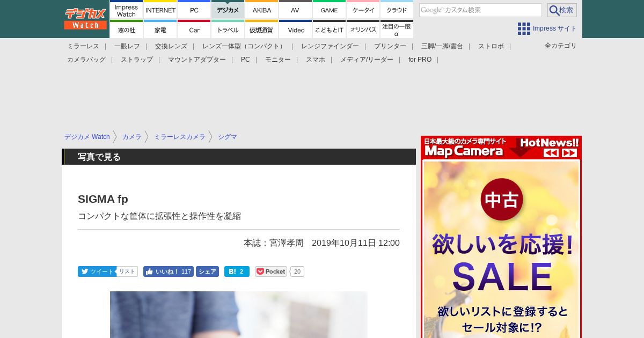This screenshot has height=338, width=644.
Task: Click the Impress サイト grid icon
Action: click(524, 28)
